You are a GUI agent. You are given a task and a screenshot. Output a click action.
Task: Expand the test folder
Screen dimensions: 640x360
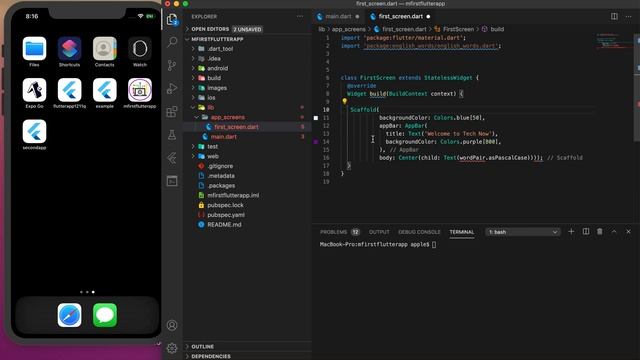(x=247, y=147)
